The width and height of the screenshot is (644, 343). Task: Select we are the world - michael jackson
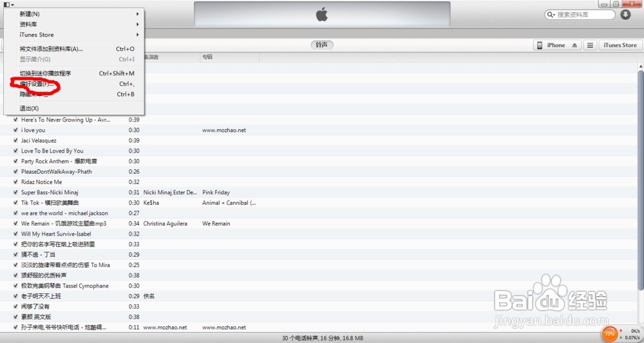(64, 214)
